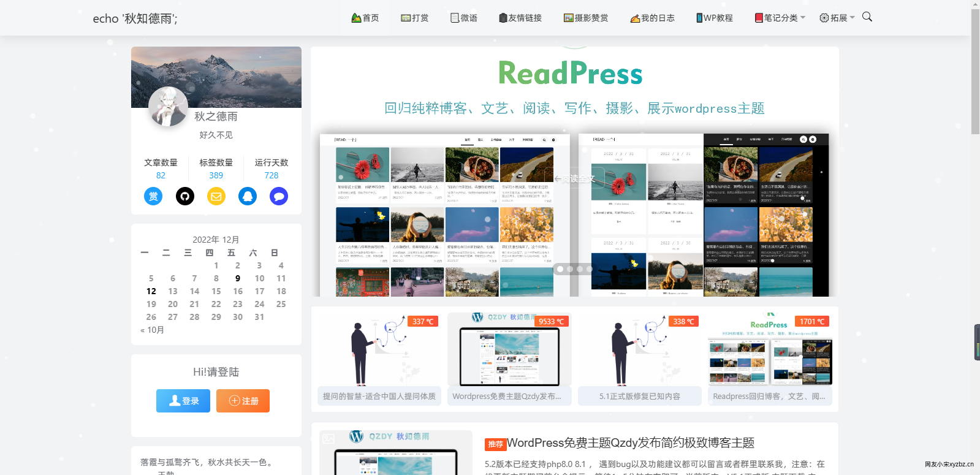Click the orange 注册 register button
Screen dimensions: 980x475
(243, 401)
